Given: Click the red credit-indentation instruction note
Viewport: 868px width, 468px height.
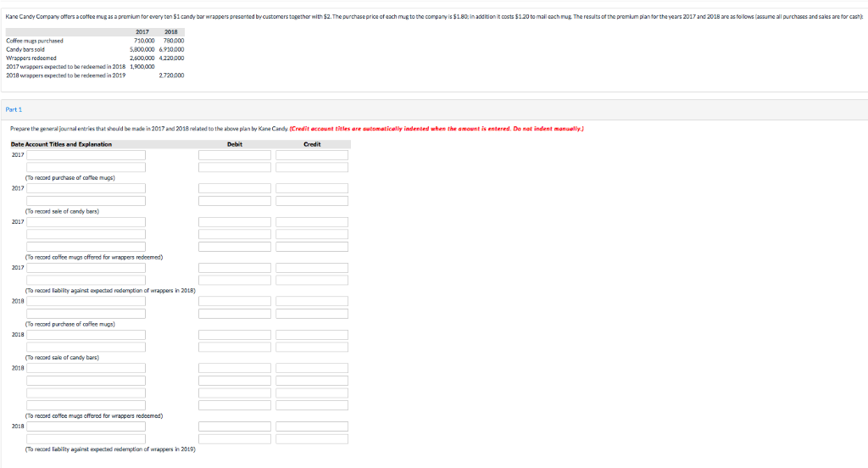Looking at the screenshot, I should [x=437, y=129].
